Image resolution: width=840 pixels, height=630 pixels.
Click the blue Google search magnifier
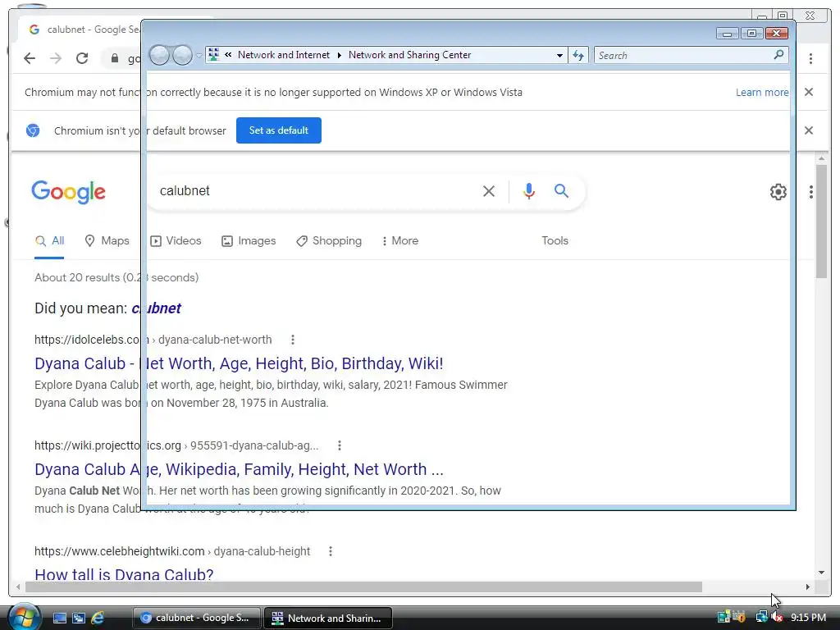[x=561, y=190]
